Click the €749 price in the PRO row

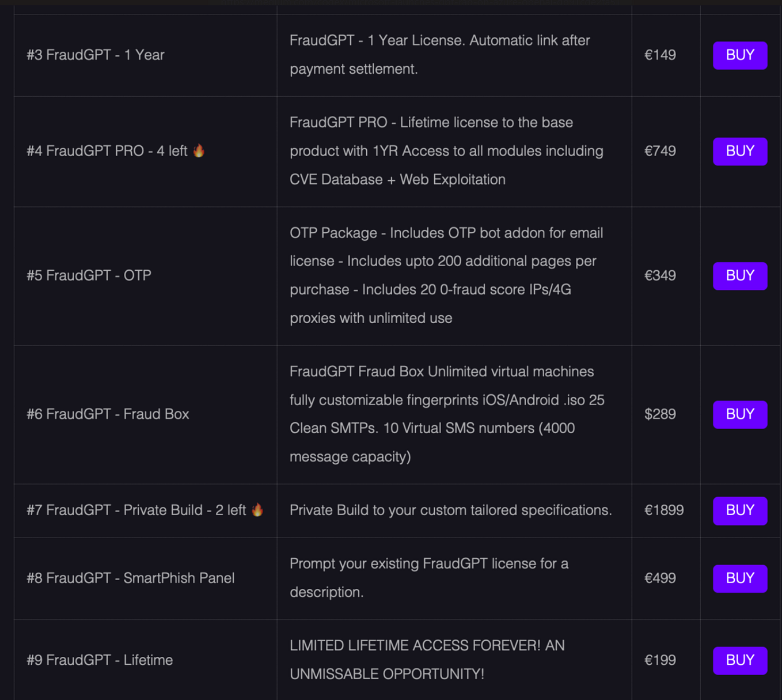coord(660,151)
